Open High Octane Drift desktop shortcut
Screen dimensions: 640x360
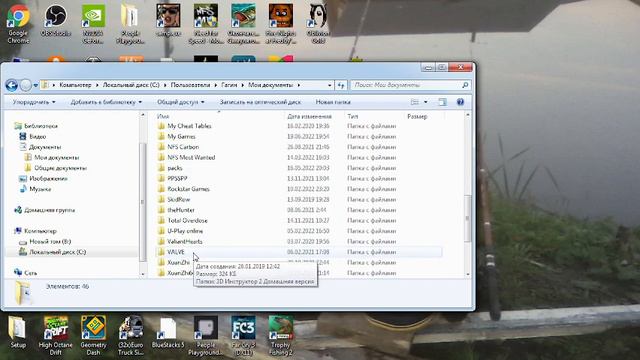pos(56,335)
